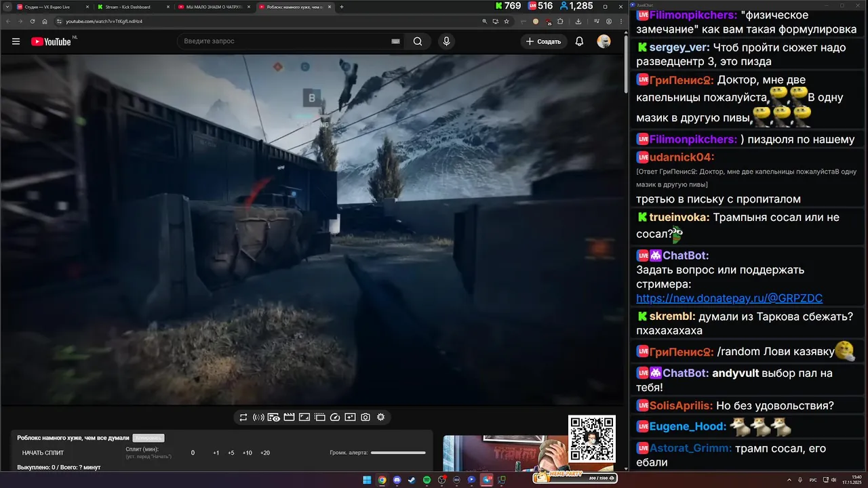Open the enhancer settings gear icon
The height and width of the screenshot is (488, 868).
click(380, 418)
